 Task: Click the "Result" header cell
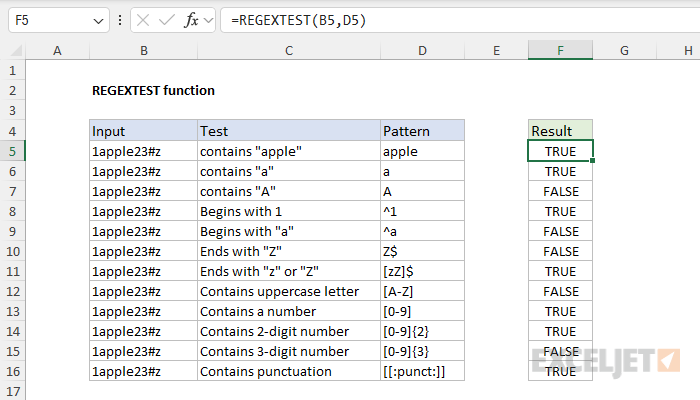point(560,131)
